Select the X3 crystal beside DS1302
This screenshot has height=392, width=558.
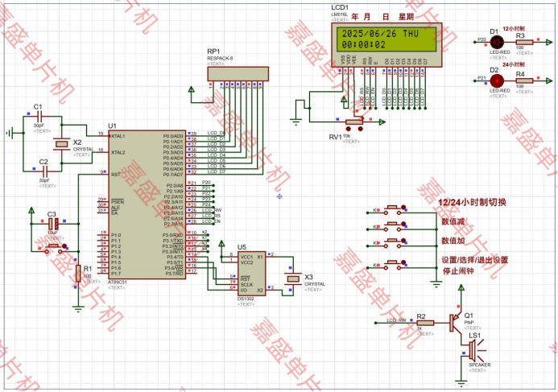tap(293, 279)
